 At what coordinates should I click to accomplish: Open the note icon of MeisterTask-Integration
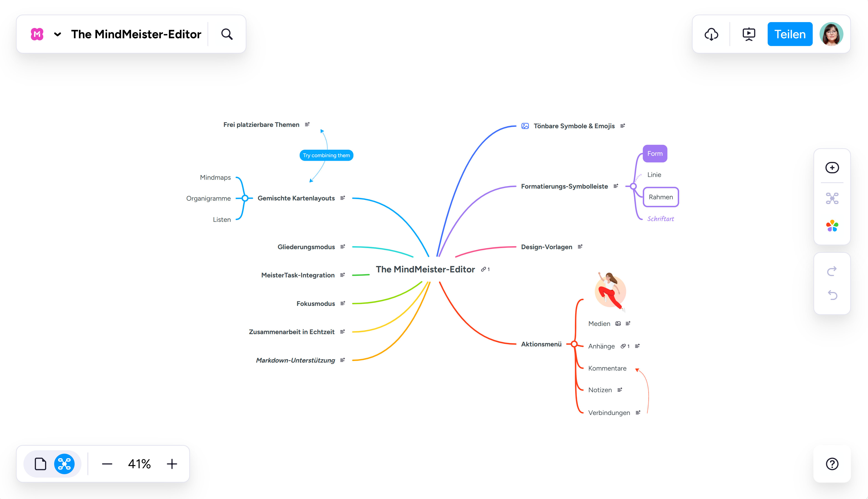(343, 275)
